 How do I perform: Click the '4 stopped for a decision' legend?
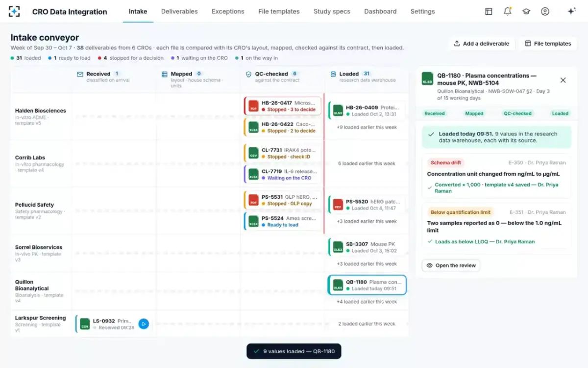pyautogui.click(x=130, y=58)
